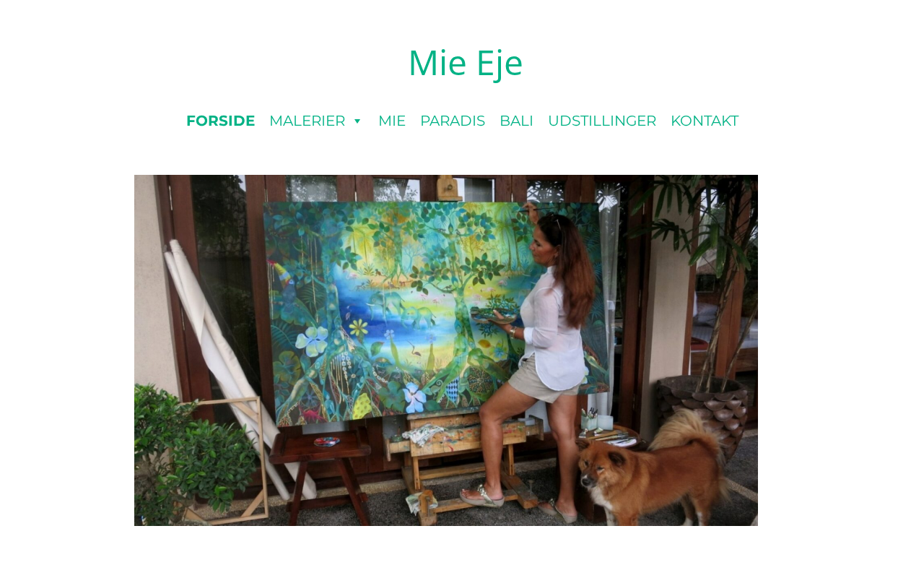Click the woman in the white shirt
Screen dimensions: 924x578
tap(541, 361)
